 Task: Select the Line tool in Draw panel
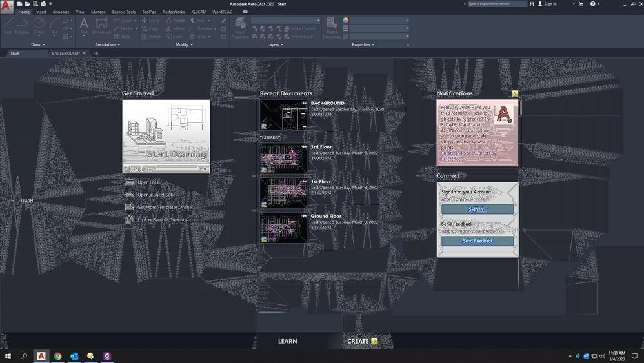click(x=7, y=26)
